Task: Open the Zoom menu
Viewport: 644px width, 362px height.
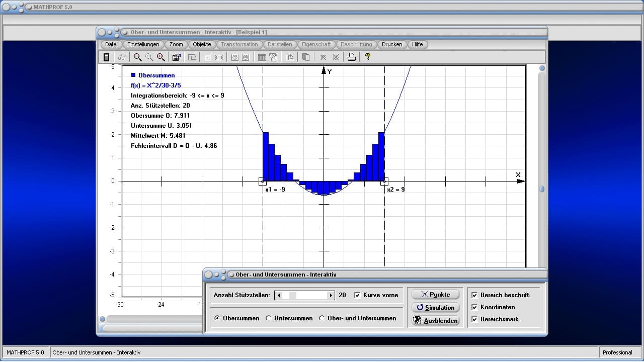Action: pos(176,44)
